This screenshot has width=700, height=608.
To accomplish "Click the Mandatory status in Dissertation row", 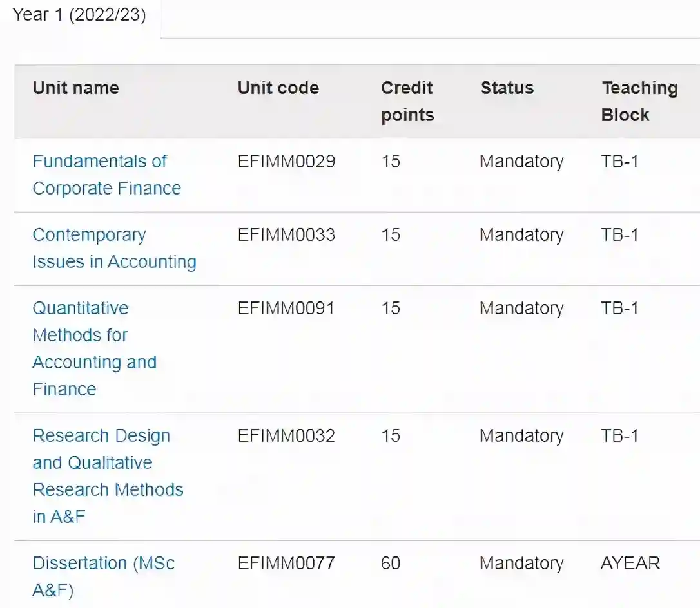I will [521, 563].
